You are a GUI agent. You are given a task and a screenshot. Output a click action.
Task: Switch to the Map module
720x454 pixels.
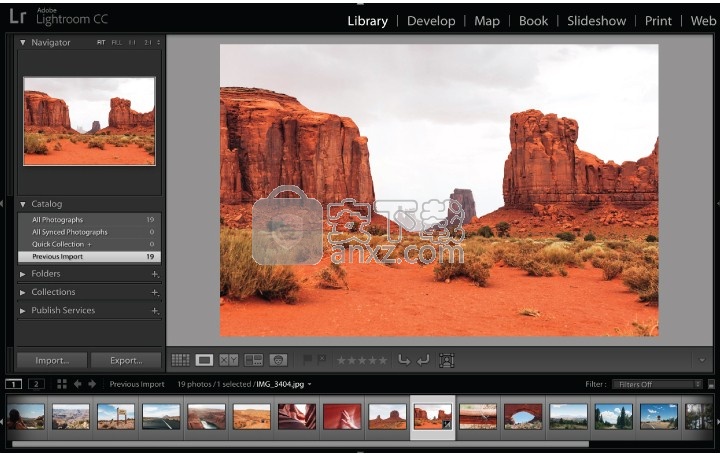click(x=487, y=21)
